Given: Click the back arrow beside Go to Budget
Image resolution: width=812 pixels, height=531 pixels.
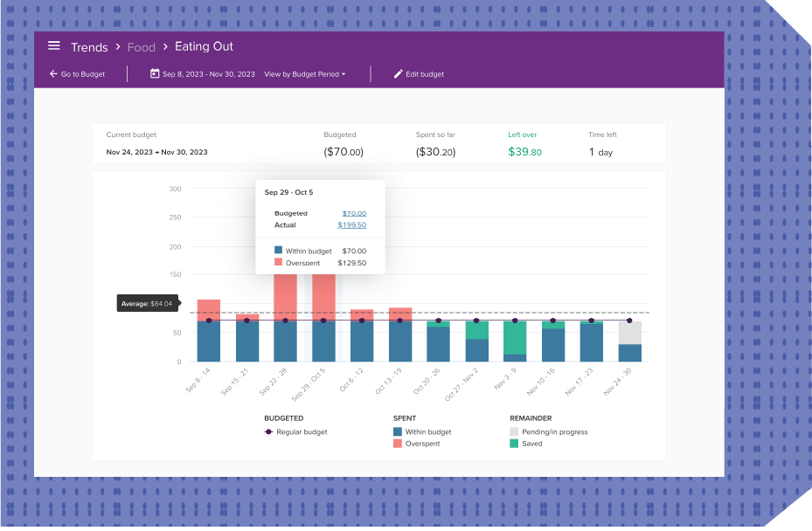Looking at the screenshot, I should (53, 74).
